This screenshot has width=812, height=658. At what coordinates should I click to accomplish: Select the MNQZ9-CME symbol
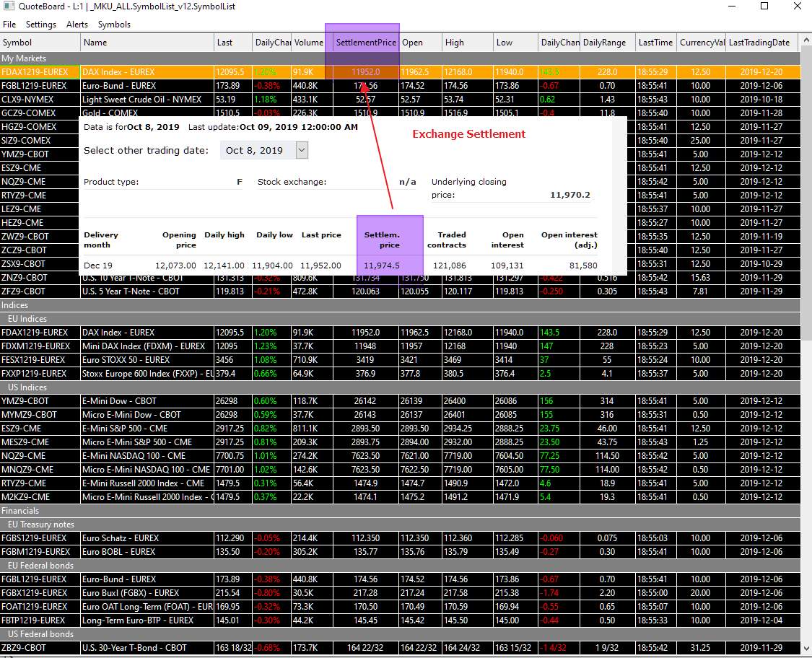click(27, 470)
